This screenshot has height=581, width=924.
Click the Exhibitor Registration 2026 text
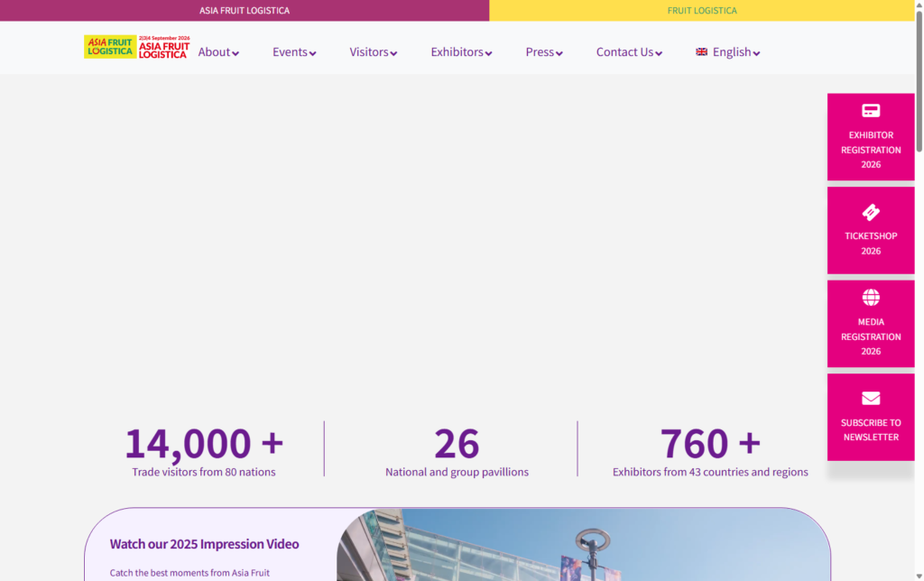click(x=871, y=150)
